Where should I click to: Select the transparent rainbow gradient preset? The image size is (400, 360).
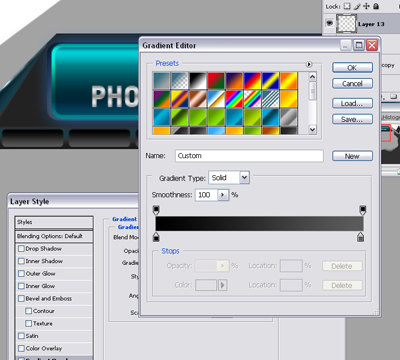[252, 99]
